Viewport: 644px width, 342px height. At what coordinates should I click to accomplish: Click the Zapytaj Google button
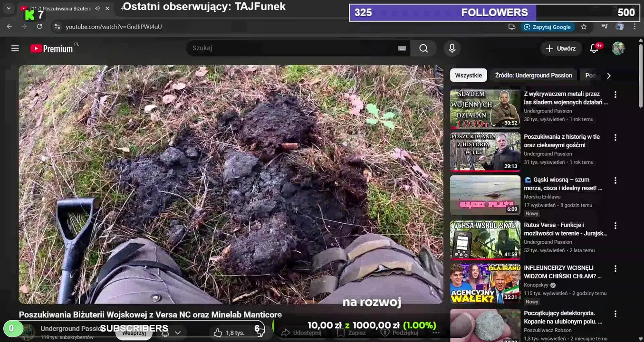(548, 27)
